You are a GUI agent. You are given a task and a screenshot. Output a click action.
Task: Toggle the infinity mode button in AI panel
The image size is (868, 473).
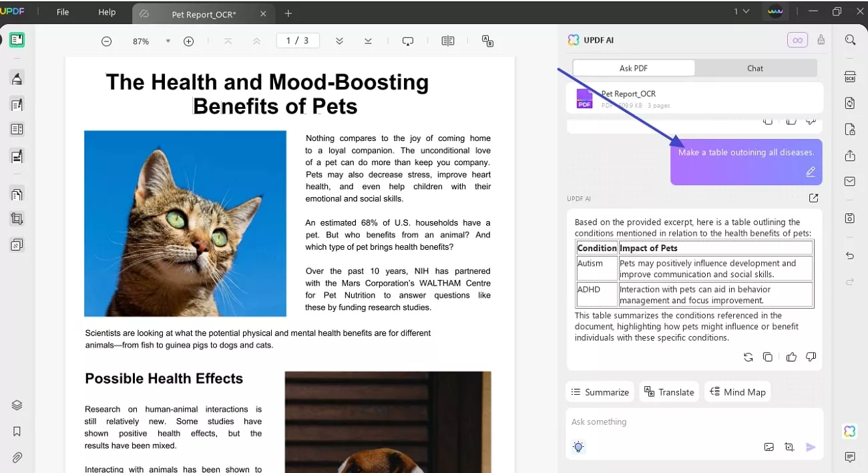tap(797, 40)
